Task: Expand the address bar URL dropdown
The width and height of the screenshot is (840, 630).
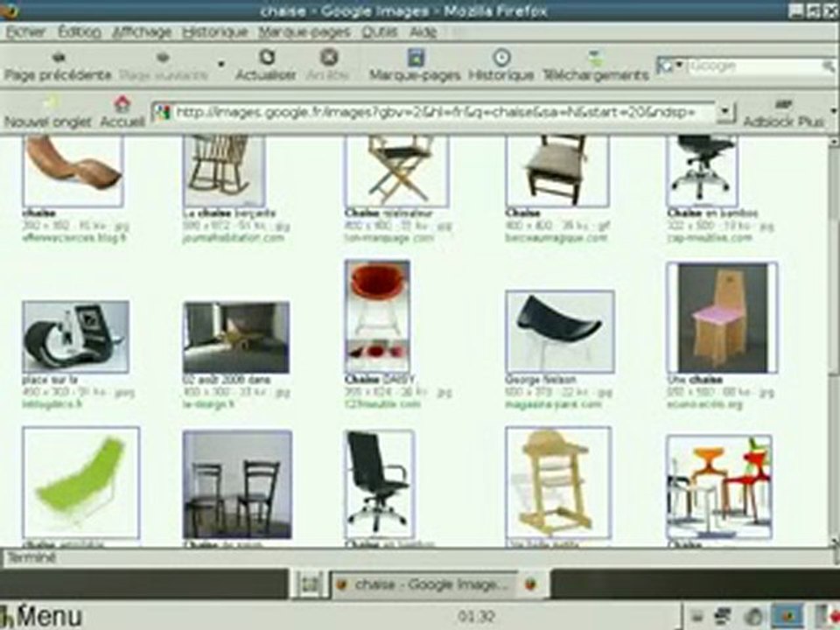Action: (x=724, y=112)
